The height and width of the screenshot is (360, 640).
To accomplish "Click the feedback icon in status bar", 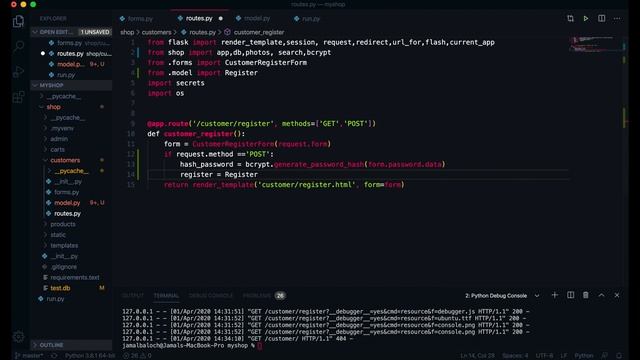I will [x=604, y=356].
